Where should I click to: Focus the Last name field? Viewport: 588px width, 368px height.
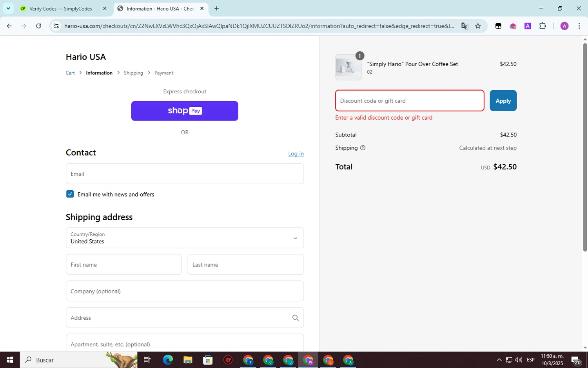click(246, 264)
